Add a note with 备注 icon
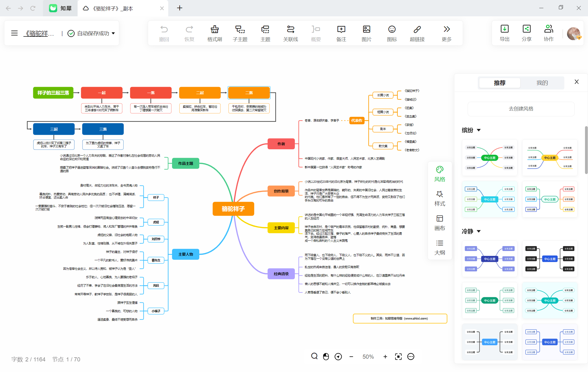The image size is (588, 372). (341, 33)
